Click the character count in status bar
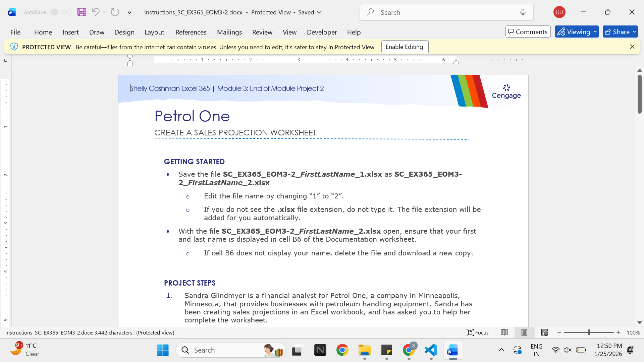 (114, 333)
